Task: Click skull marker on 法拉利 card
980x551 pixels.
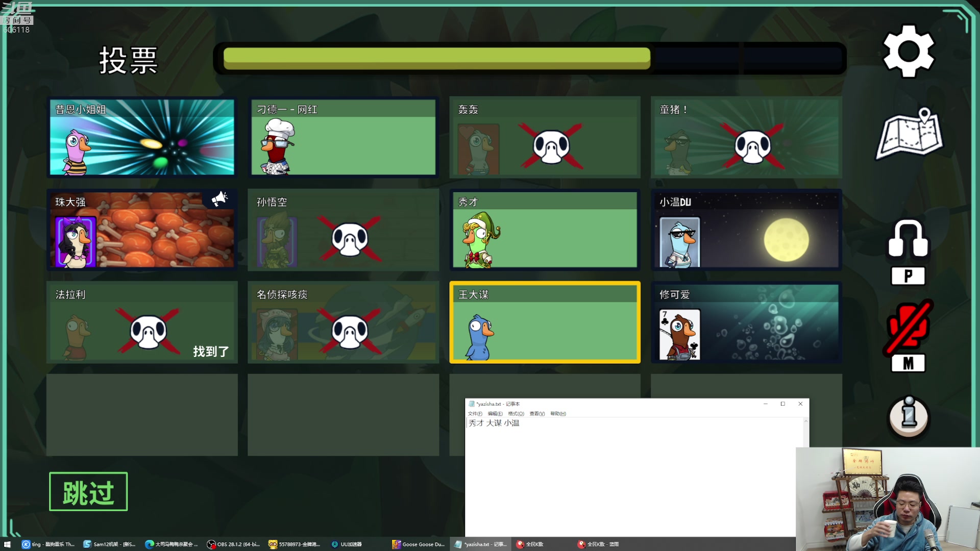Action: [149, 332]
